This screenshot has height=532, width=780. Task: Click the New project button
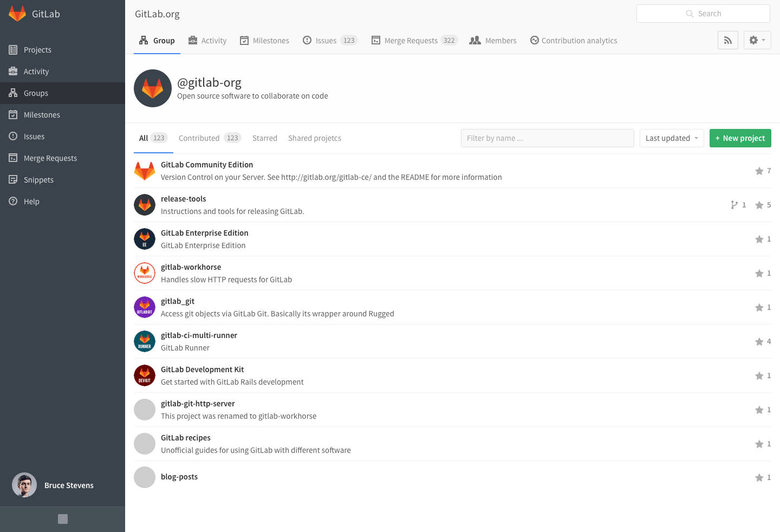click(740, 138)
